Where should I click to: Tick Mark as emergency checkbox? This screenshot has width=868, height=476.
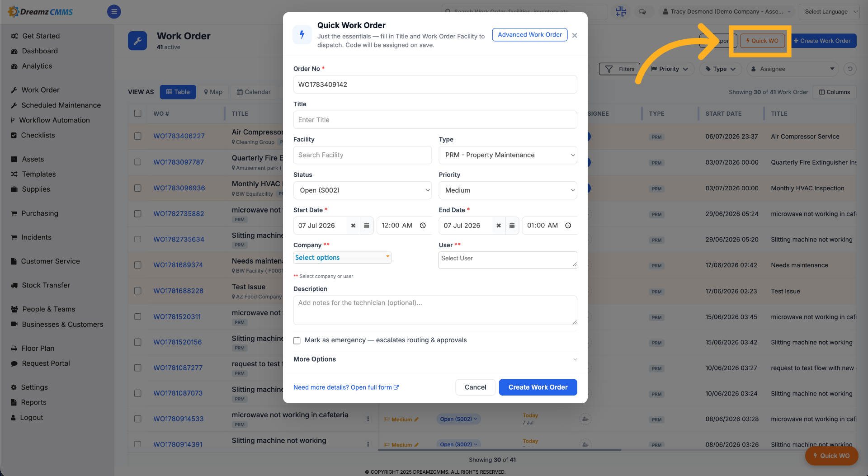[x=297, y=340]
